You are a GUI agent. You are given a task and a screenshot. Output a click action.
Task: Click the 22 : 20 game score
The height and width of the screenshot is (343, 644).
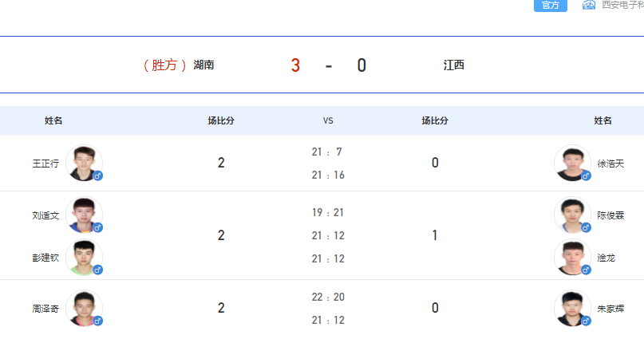(x=328, y=297)
